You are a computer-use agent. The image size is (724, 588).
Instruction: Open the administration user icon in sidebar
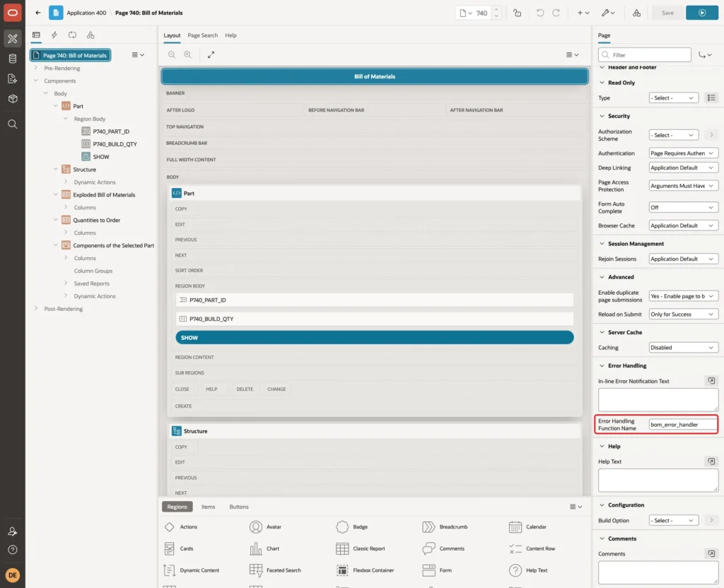coord(13,531)
